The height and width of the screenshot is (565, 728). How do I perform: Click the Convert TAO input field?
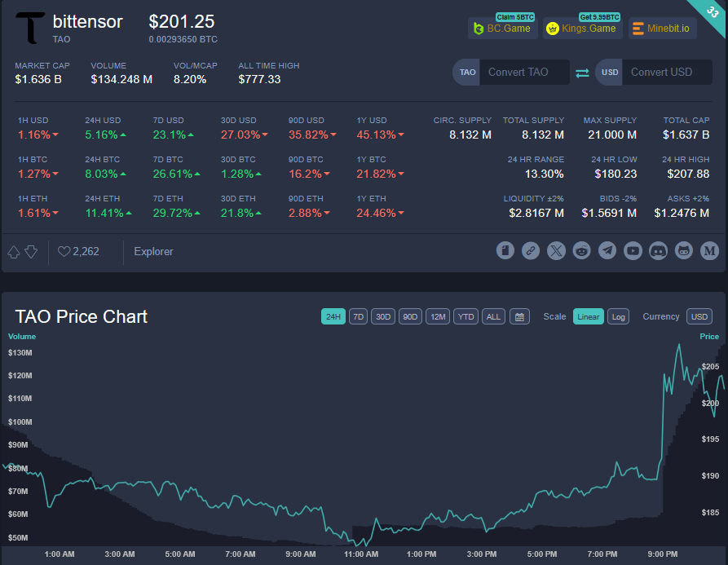(x=523, y=72)
